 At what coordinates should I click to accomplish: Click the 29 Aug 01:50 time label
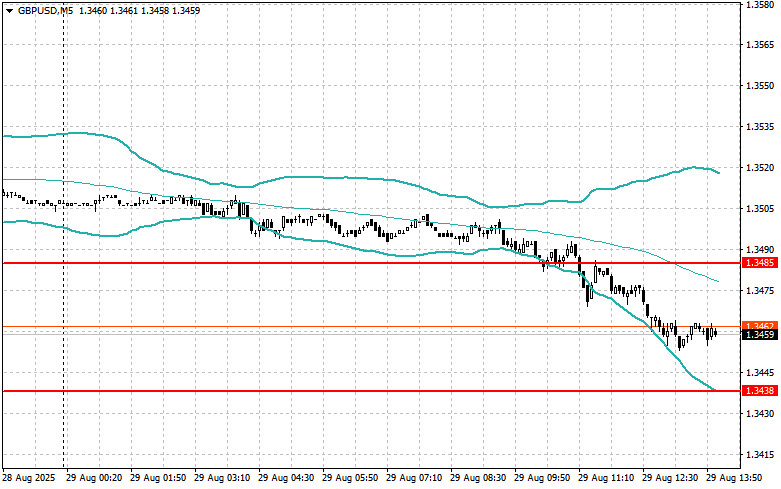(x=158, y=478)
